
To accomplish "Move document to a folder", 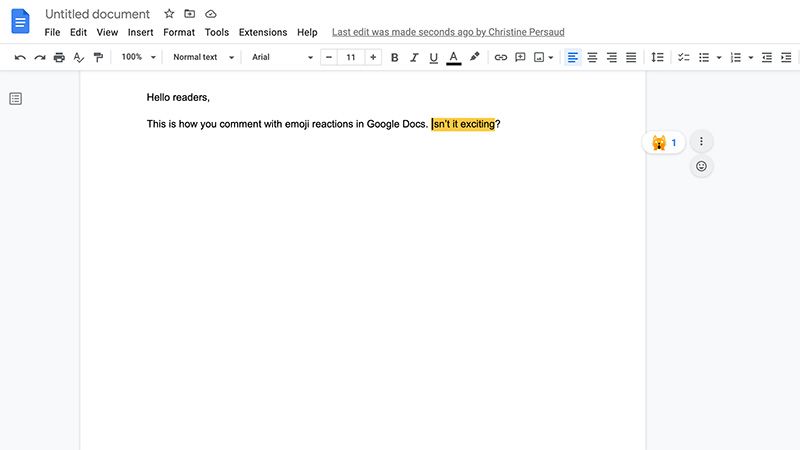I will (x=190, y=14).
